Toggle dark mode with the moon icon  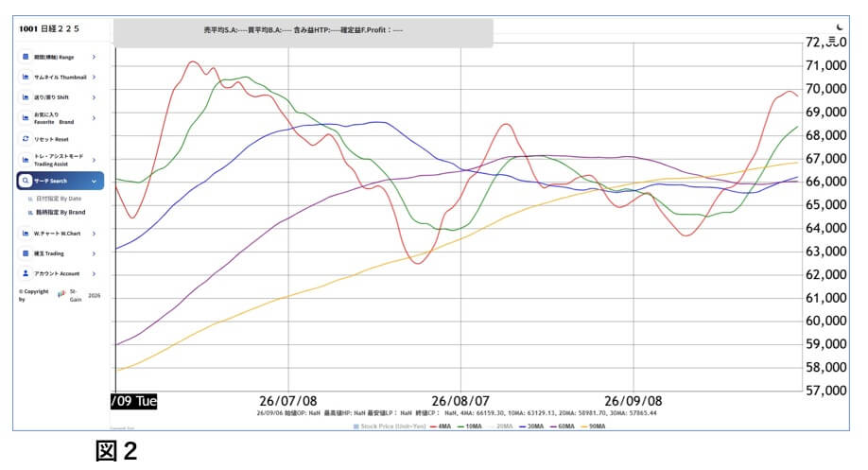pos(840,26)
